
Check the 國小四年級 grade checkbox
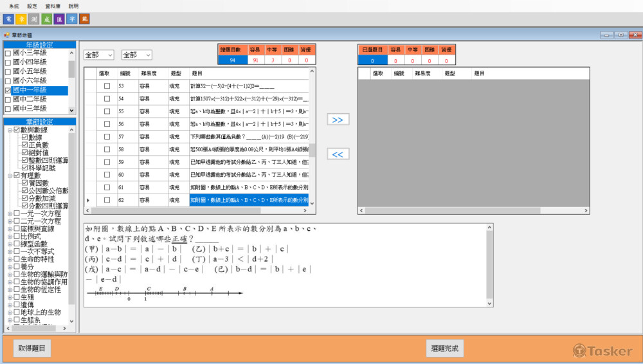click(8, 62)
